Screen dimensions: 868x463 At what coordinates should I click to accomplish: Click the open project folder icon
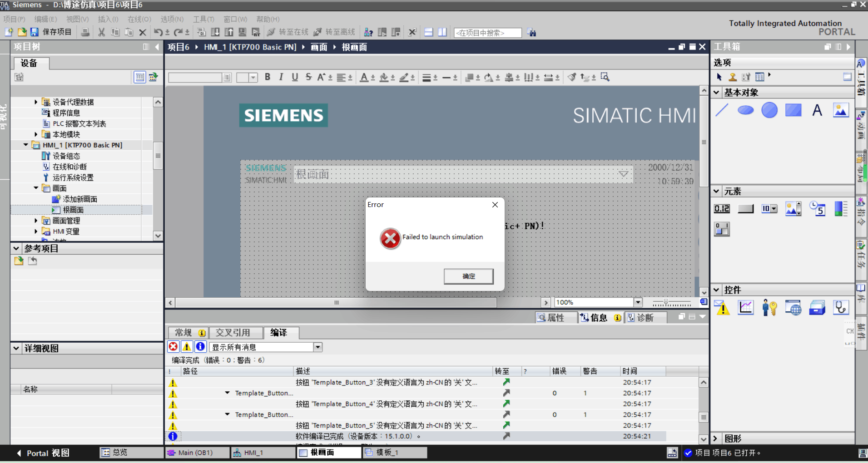point(22,32)
